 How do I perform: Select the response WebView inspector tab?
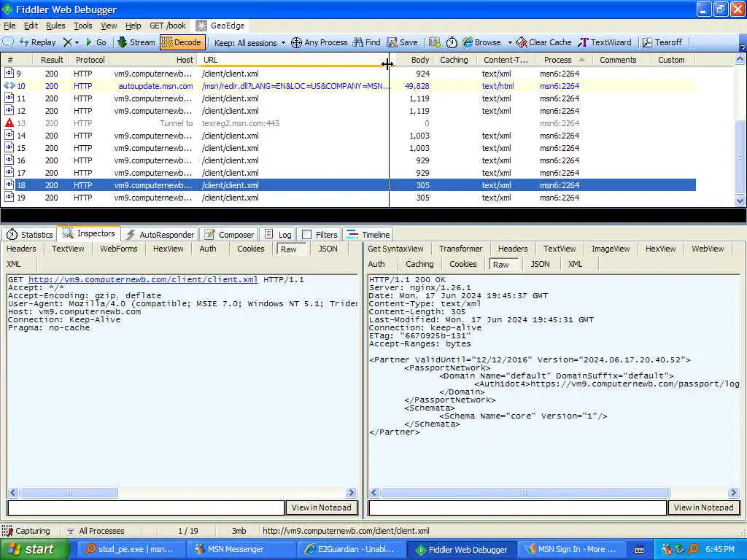tap(708, 249)
